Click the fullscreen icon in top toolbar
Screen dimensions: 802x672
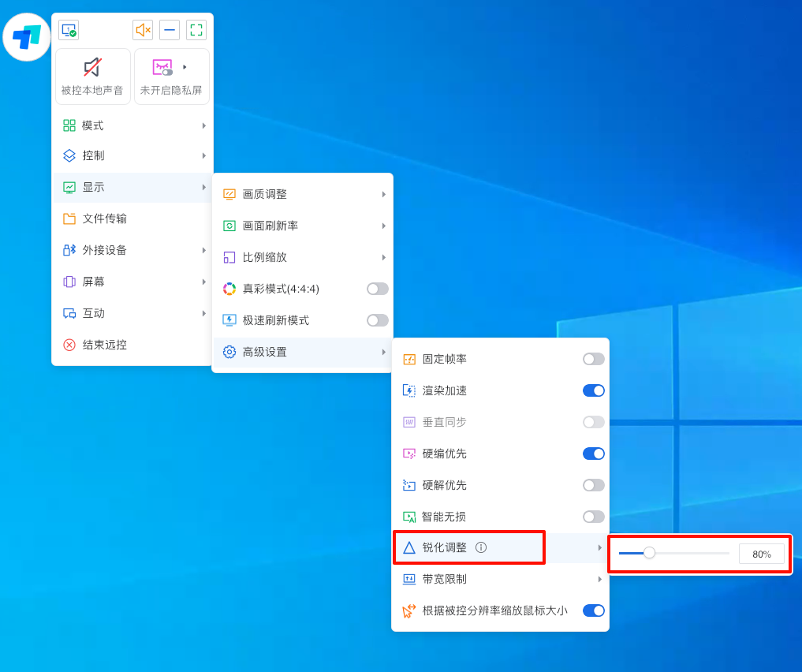[196, 30]
